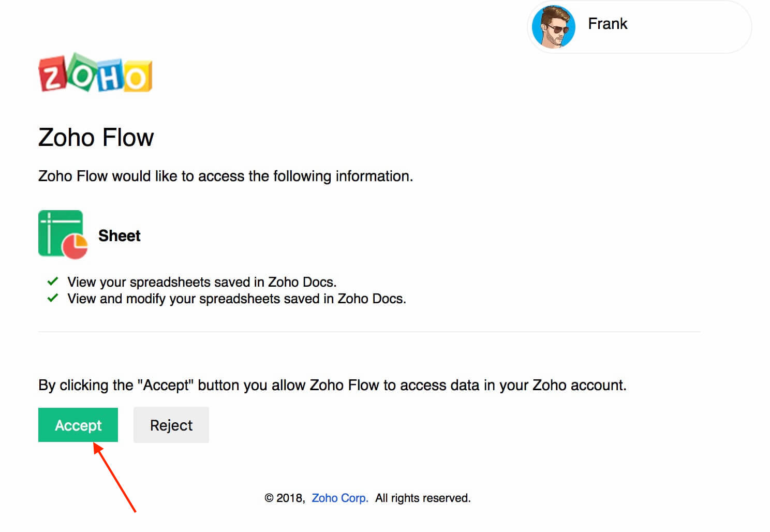Click Frank's profile avatar
The image size is (770, 532).
tap(554, 26)
